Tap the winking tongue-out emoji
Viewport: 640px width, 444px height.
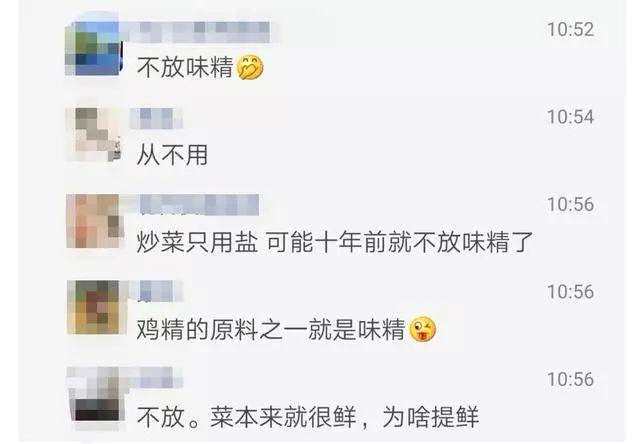click(422, 329)
